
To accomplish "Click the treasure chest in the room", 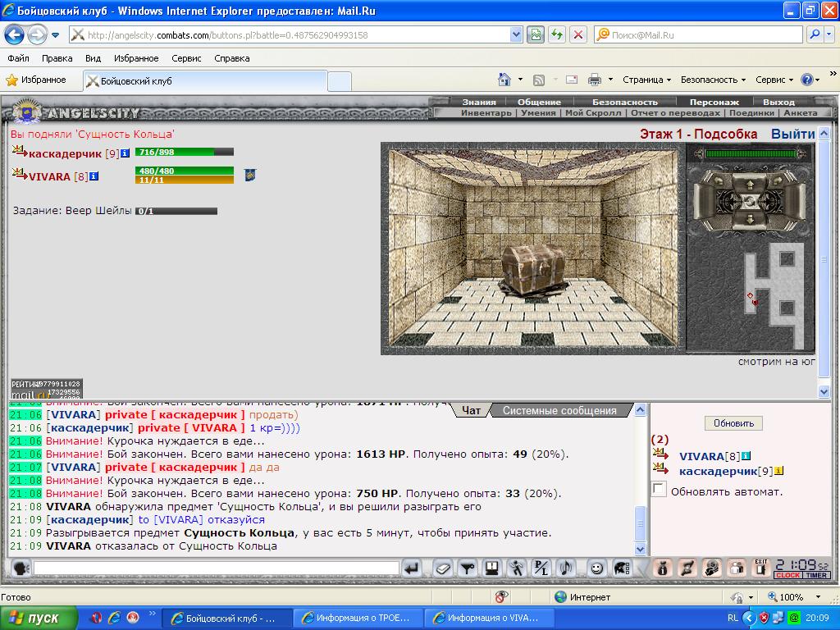I will point(533,270).
